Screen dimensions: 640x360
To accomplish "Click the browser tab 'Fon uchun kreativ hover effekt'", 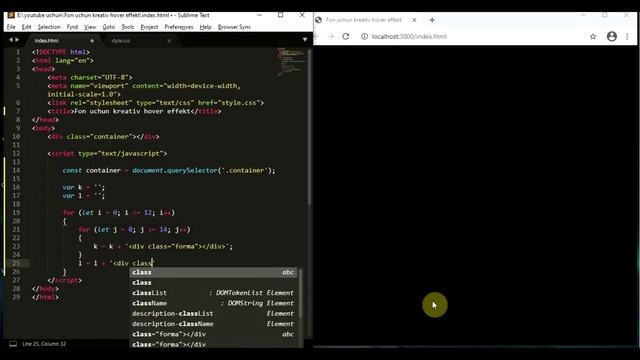I will (x=364, y=20).
